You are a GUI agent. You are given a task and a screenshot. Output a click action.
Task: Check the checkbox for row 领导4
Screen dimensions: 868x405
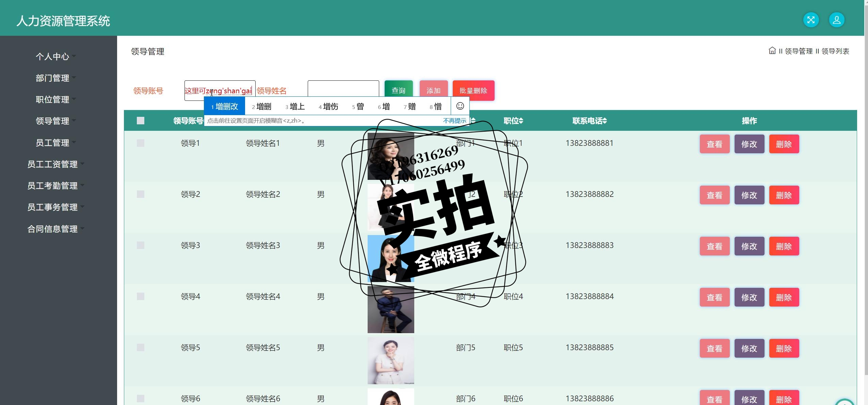(141, 296)
